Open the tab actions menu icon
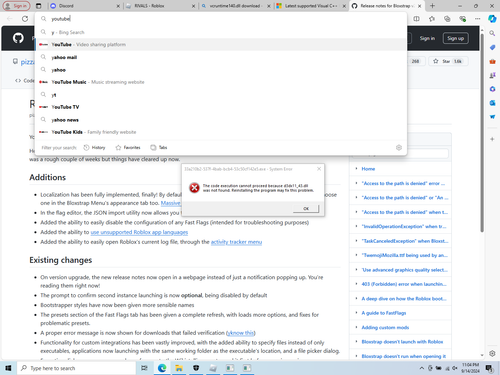500x375 pixels. pyautogui.click(x=39, y=6)
